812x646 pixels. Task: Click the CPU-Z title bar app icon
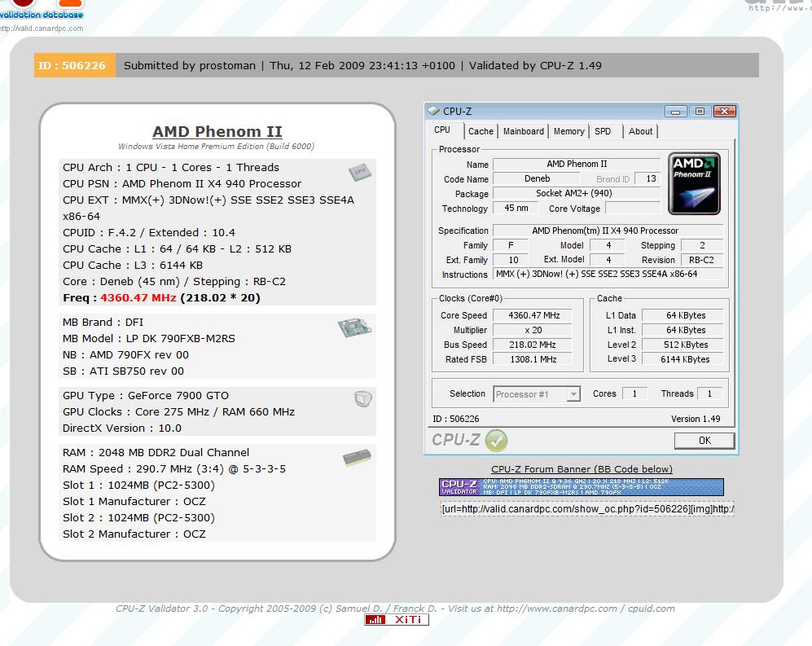pos(433,111)
